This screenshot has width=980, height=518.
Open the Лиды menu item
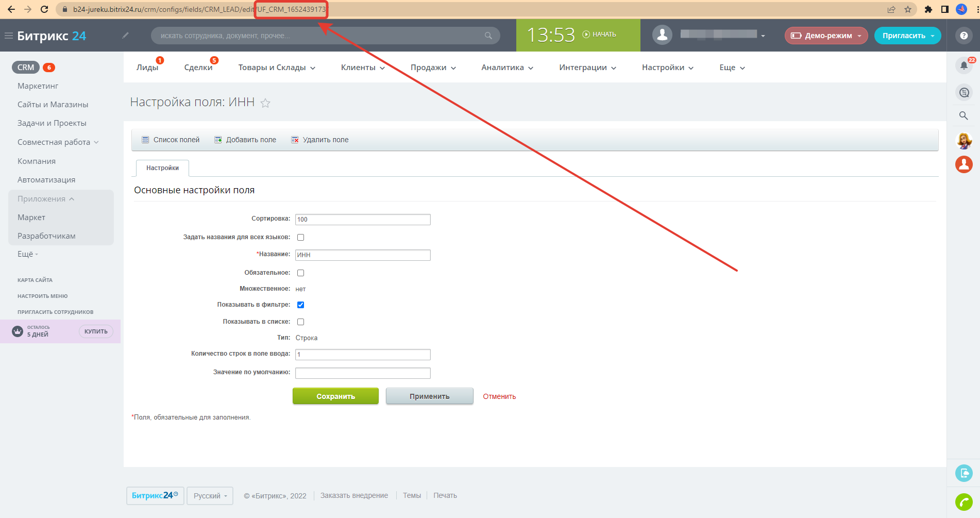pos(147,68)
